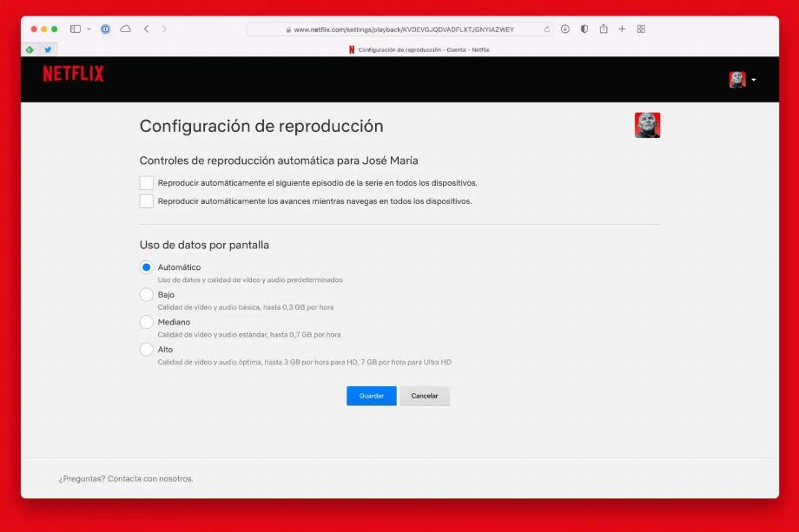This screenshot has width=799, height=532.
Task: Click the 'Uso de datos y calidad' predeterminados description
Action: coord(250,280)
